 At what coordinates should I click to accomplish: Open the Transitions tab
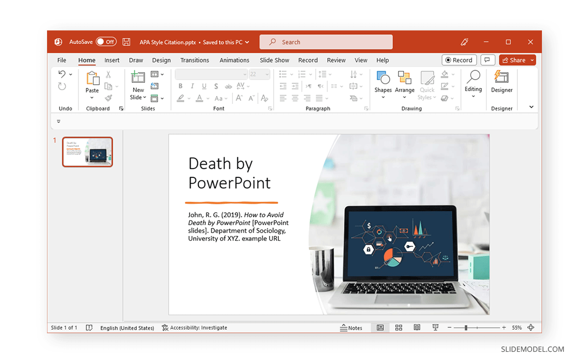[x=195, y=60]
